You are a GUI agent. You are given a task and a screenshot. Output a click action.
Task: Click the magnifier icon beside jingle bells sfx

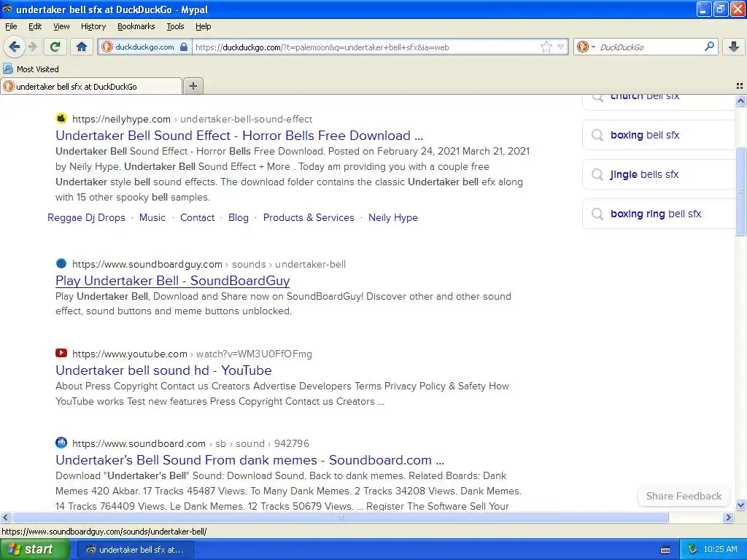point(597,175)
